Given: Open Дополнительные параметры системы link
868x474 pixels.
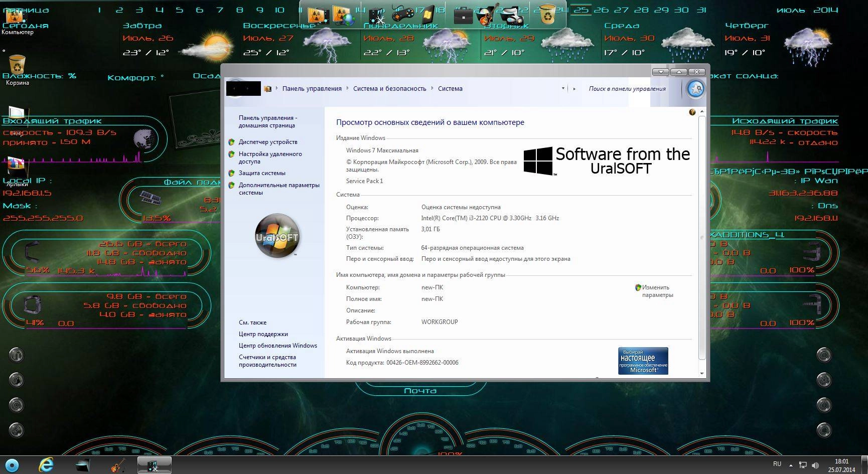Looking at the screenshot, I should tap(279, 189).
